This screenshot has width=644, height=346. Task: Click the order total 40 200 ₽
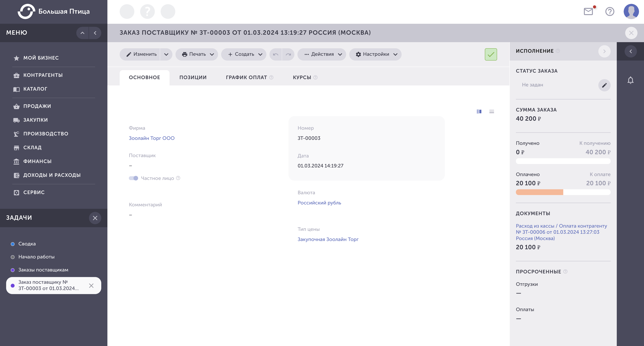point(528,119)
